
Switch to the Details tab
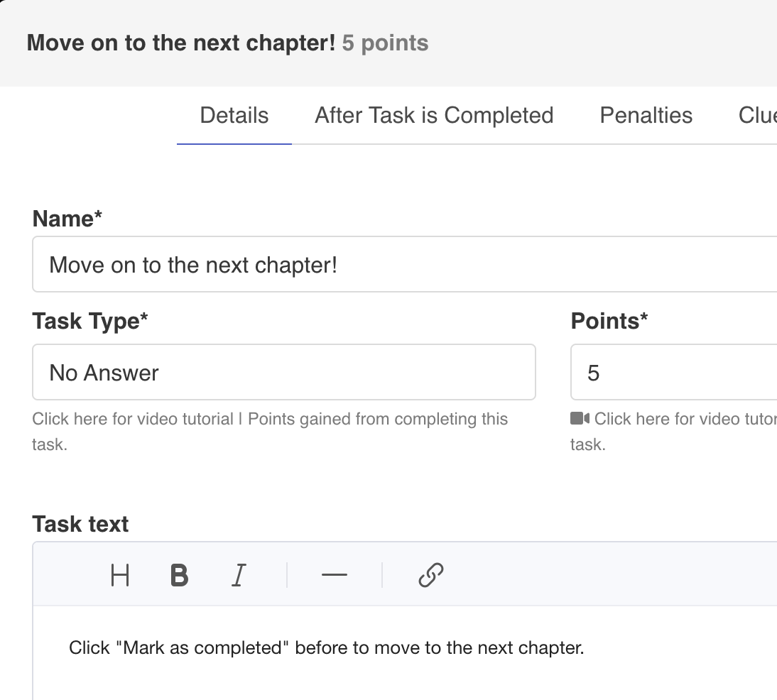tap(234, 116)
